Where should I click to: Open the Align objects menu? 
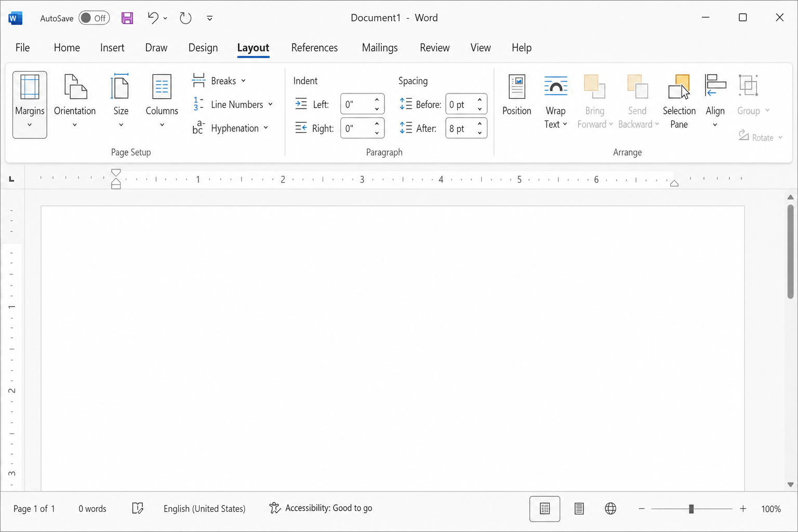(x=715, y=101)
